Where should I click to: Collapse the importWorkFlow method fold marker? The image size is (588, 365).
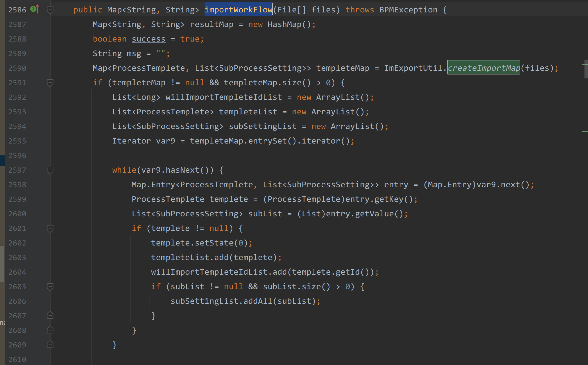point(50,10)
